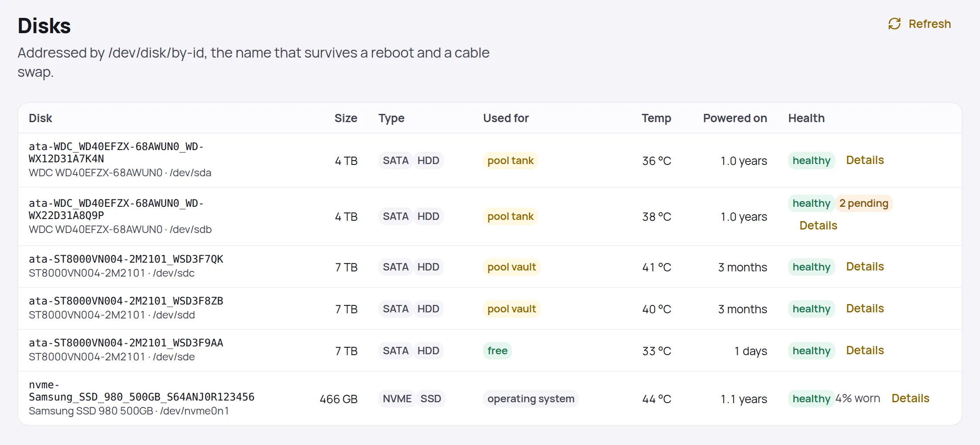Click the Samsung SSD 980 /dev/nvme0n1 subtitle

129,411
